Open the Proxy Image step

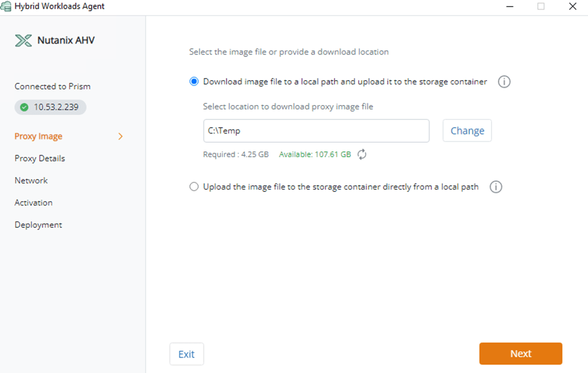(x=39, y=136)
